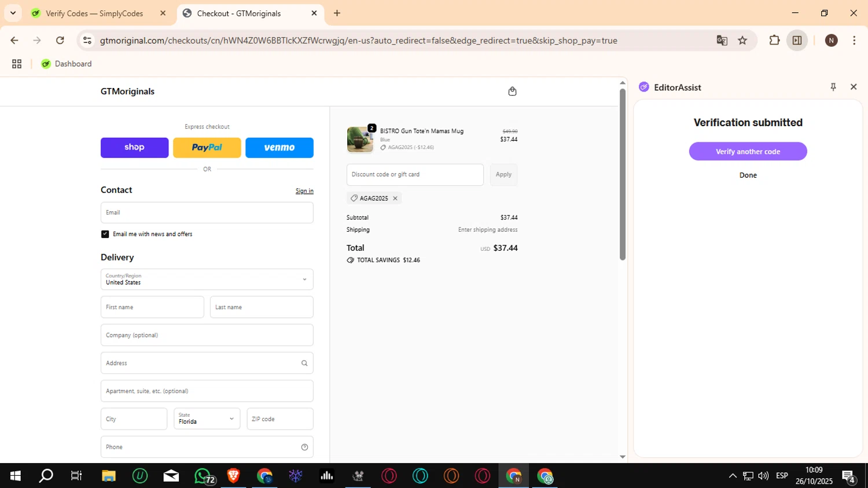Click Verify another code button
868x488 pixels.
coord(748,152)
